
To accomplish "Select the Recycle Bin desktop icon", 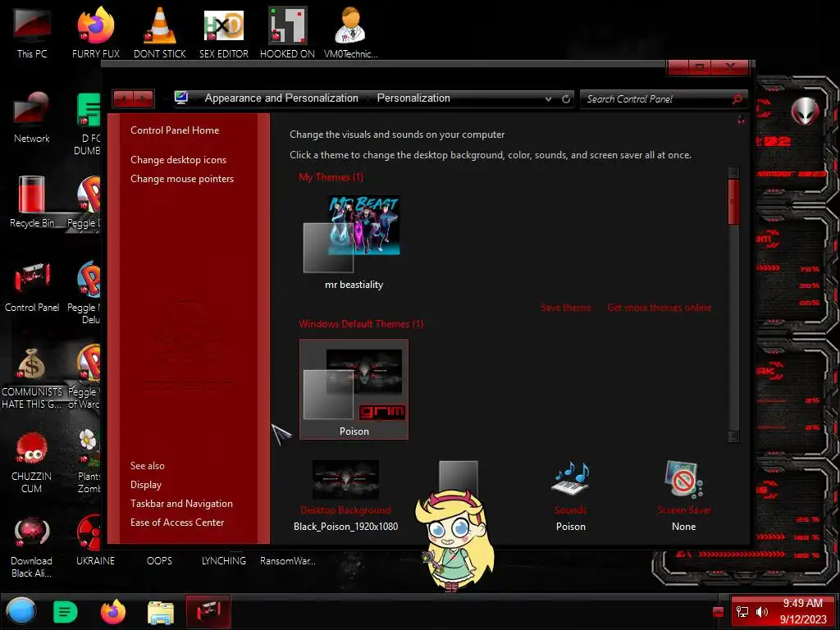I will tap(32, 202).
